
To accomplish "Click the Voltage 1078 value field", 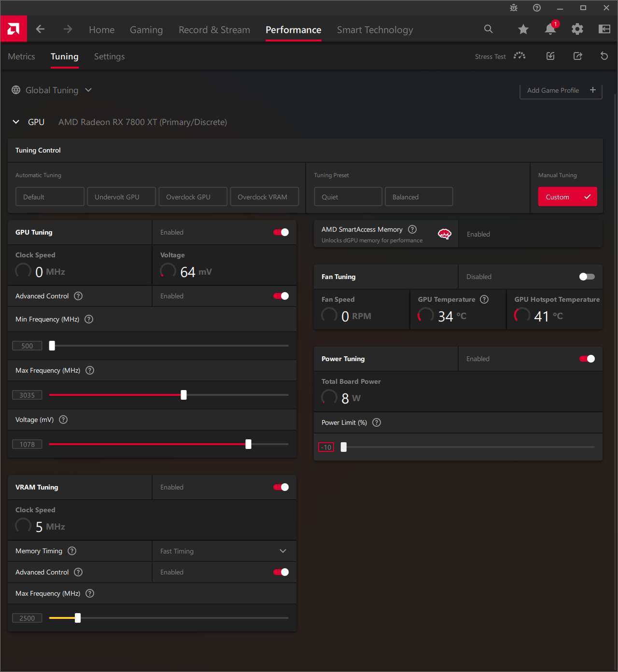I will [27, 444].
